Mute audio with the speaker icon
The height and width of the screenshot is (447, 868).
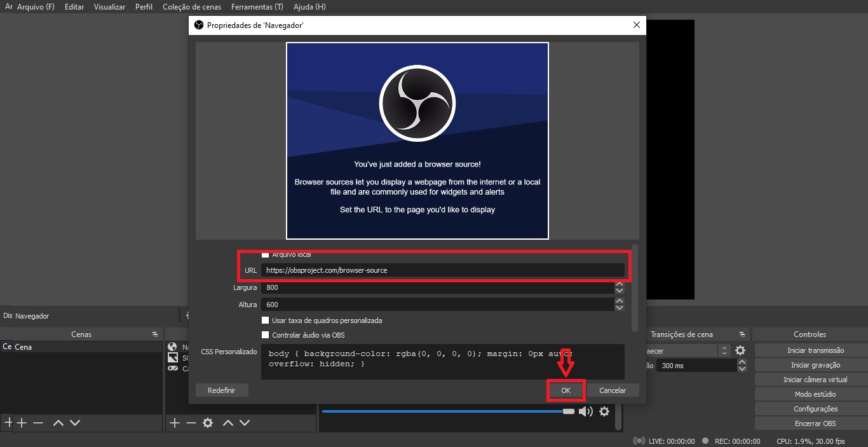585,411
